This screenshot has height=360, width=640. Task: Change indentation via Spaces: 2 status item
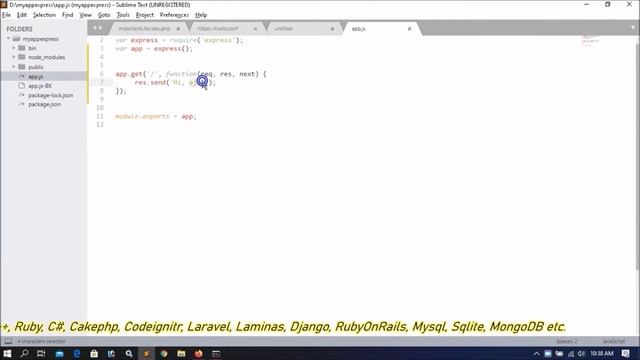567,341
